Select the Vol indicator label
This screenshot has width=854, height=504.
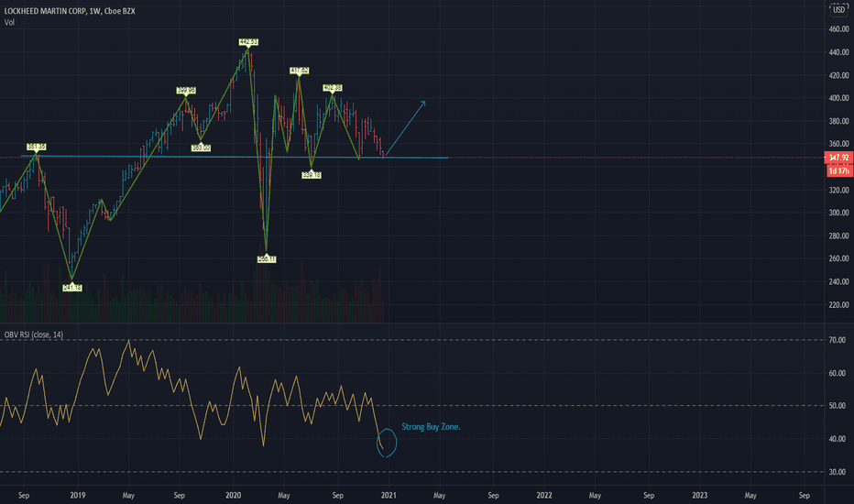click(9, 22)
